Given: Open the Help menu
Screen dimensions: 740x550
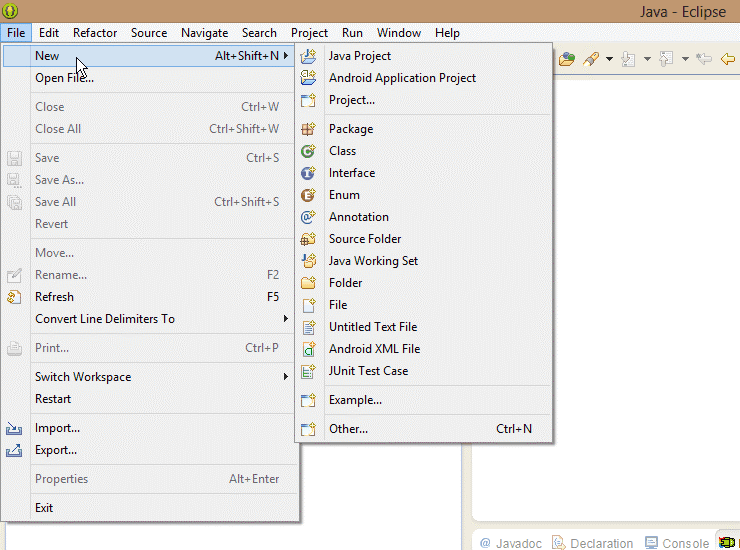Looking at the screenshot, I should tap(447, 33).
